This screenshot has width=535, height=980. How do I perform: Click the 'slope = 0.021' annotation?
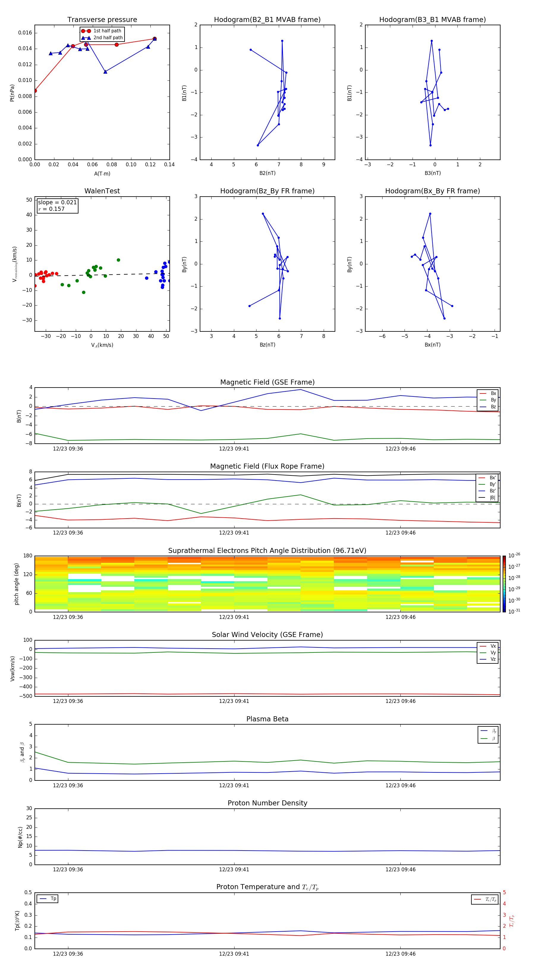(57, 203)
